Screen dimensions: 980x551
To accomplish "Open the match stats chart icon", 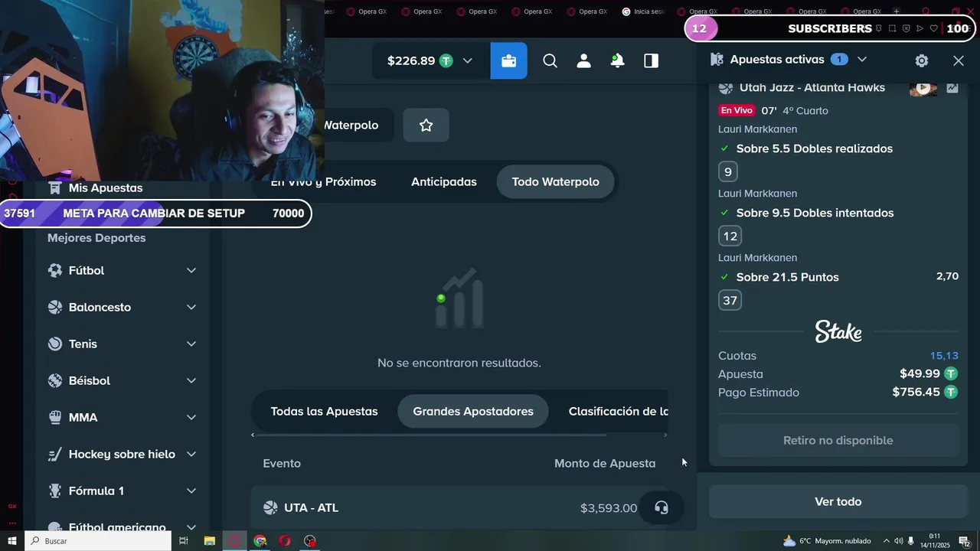I will (x=952, y=88).
